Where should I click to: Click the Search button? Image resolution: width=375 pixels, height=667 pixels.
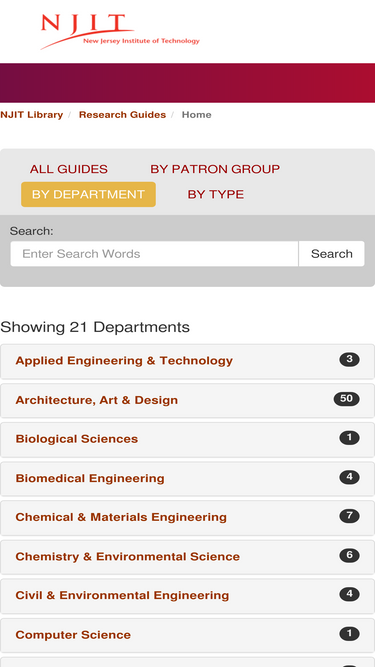pyautogui.click(x=332, y=254)
